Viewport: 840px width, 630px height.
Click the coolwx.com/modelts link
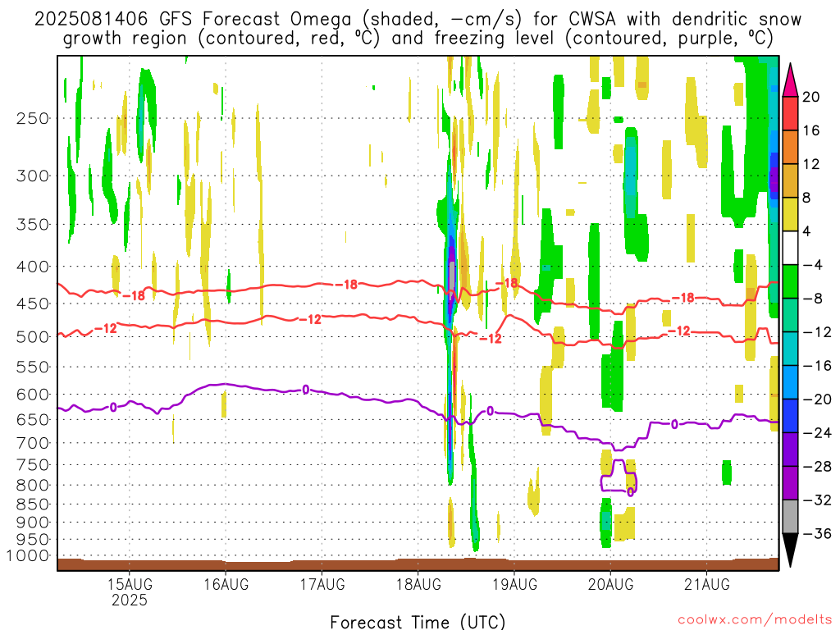click(755, 619)
